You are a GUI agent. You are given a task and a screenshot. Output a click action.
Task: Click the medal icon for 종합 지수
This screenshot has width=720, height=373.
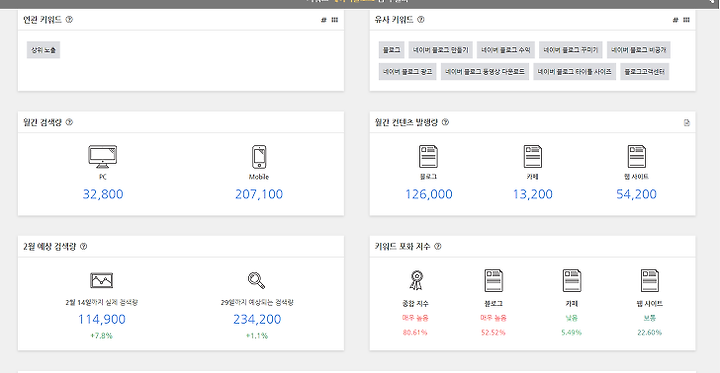tap(416, 281)
